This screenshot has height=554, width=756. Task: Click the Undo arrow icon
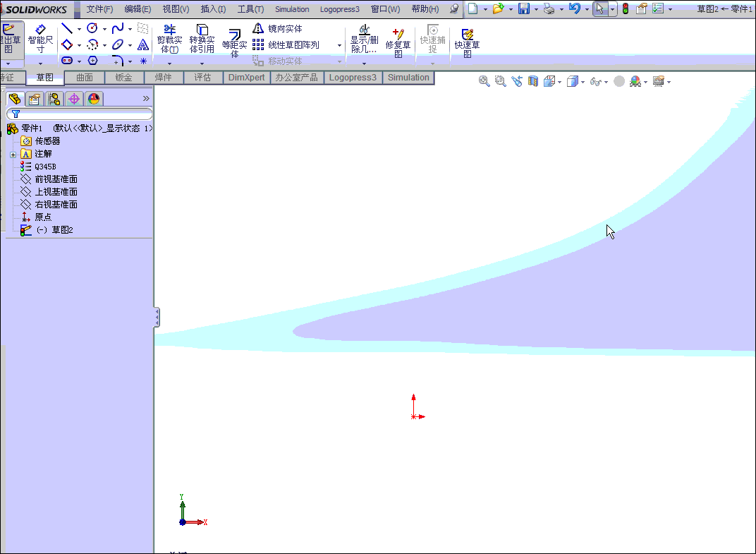pyautogui.click(x=574, y=8)
